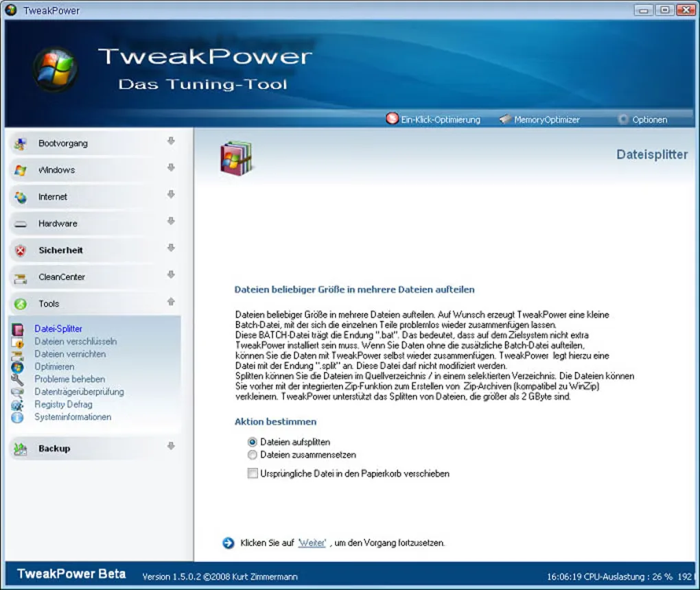Click the Systeminformationen info icon
Viewport: 700px width, 590px height.
(17, 417)
